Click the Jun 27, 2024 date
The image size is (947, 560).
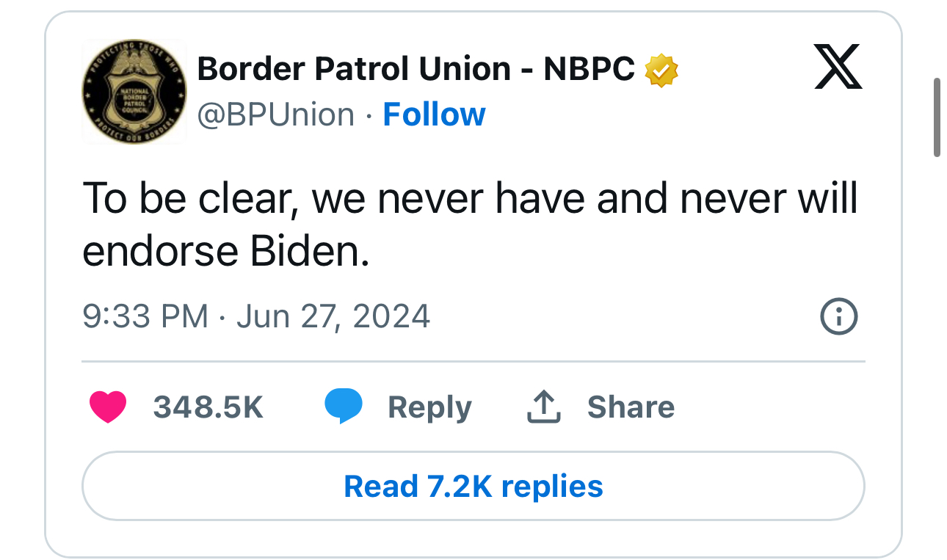coord(333,316)
